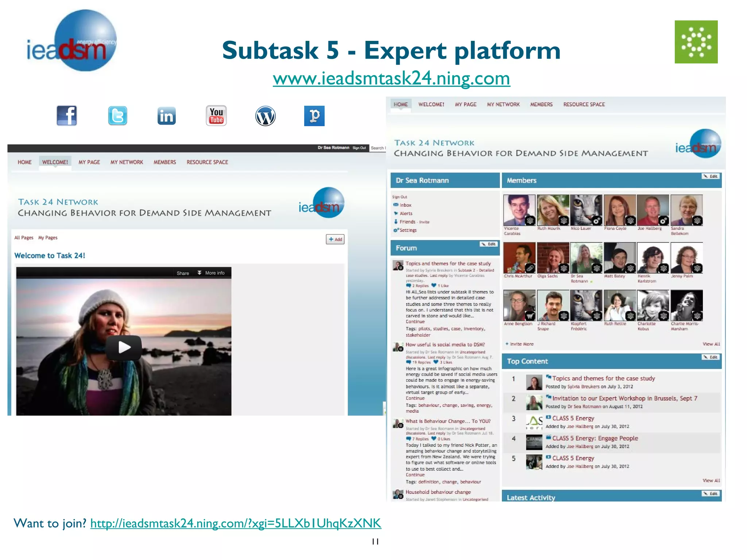Viewport: 747px width, 560px height.
Task: Click the inventory tag under the first forum topic
Action: pyautogui.click(x=474, y=329)
